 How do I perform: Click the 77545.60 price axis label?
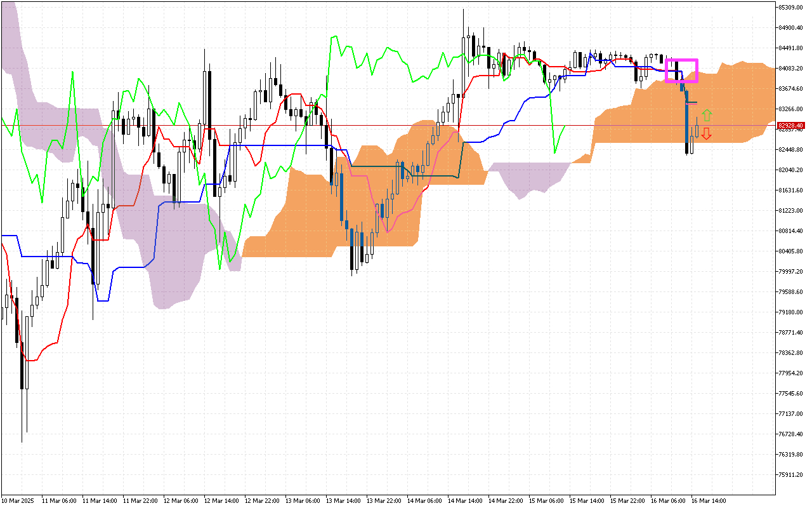[790, 394]
